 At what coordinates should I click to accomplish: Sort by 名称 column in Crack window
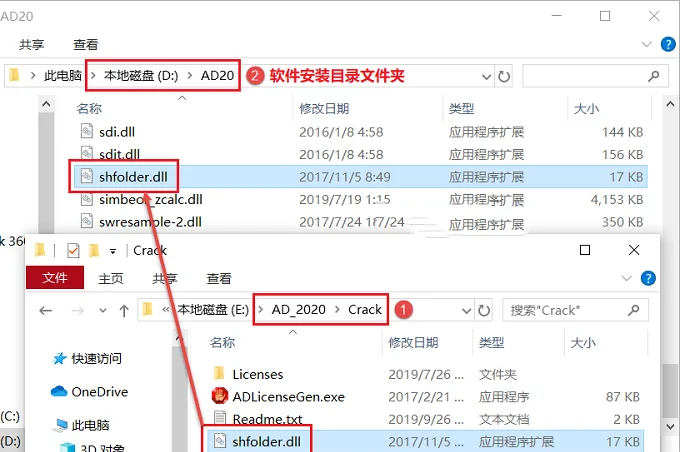tap(222, 343)
